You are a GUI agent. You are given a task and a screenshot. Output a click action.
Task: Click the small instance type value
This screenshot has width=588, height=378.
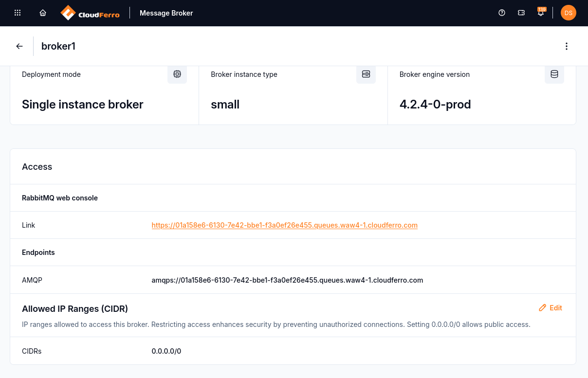[225, 105]
